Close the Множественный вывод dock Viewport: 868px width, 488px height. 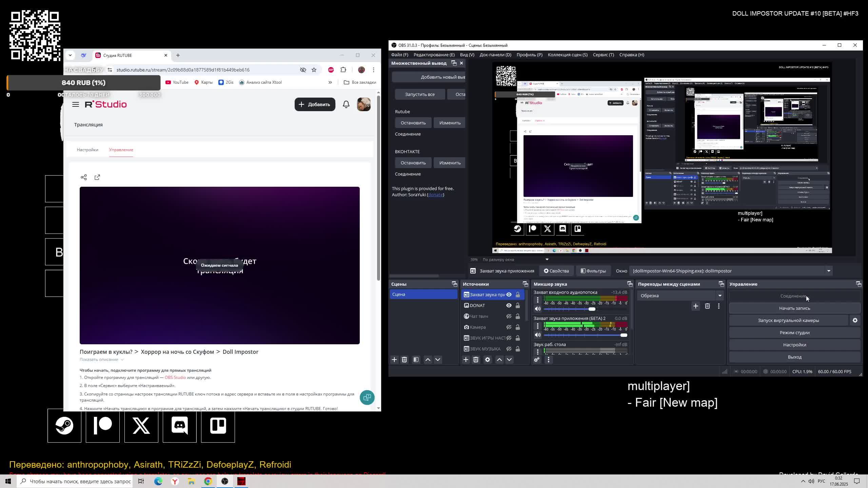point(461,63)
